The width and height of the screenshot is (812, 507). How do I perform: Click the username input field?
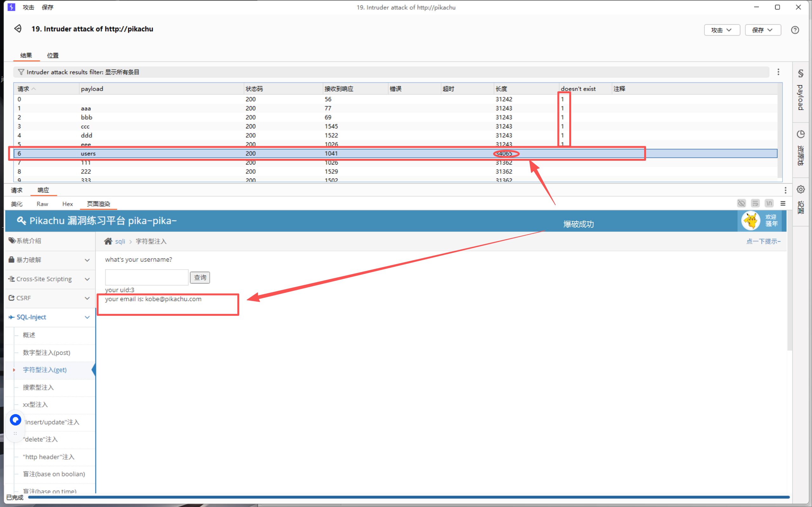(147, 278)
